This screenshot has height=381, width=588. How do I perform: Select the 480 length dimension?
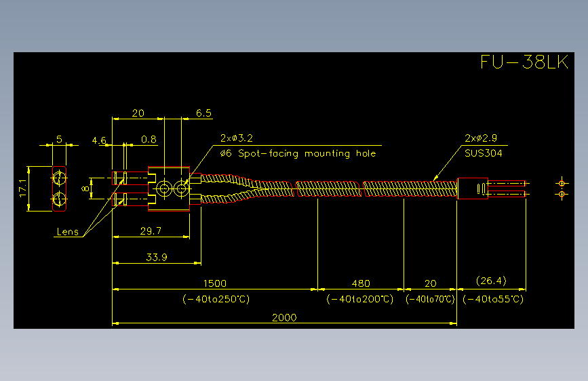click(x=361, y=283)
